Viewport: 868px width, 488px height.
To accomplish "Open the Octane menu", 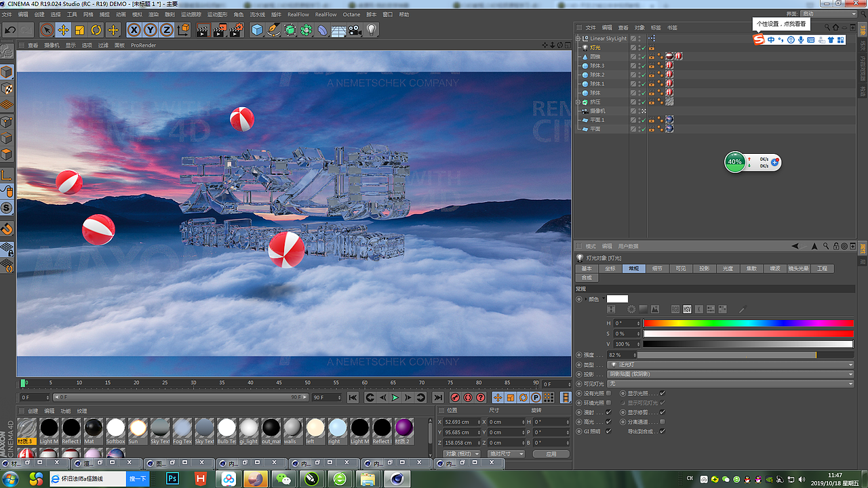I will pos(351,14).
